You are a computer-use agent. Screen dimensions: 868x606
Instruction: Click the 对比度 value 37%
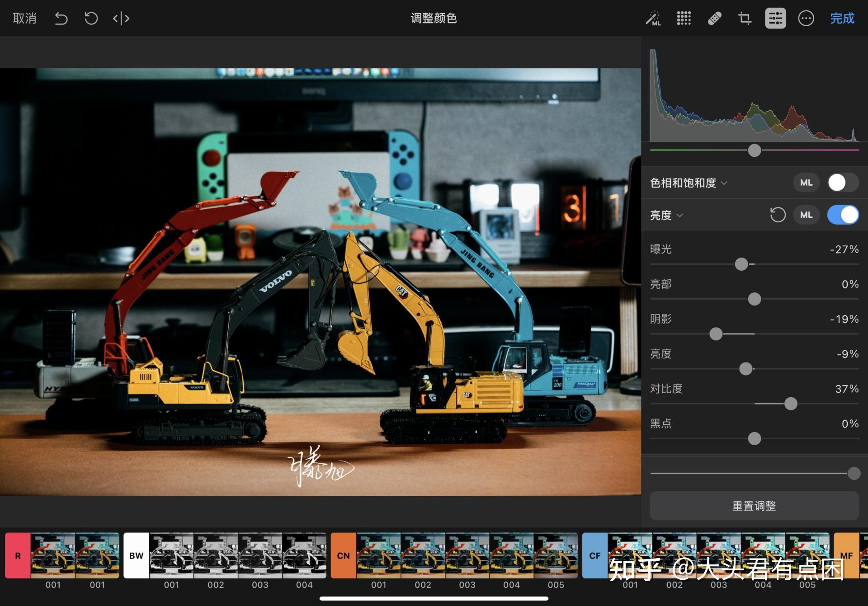coord(847,389)
